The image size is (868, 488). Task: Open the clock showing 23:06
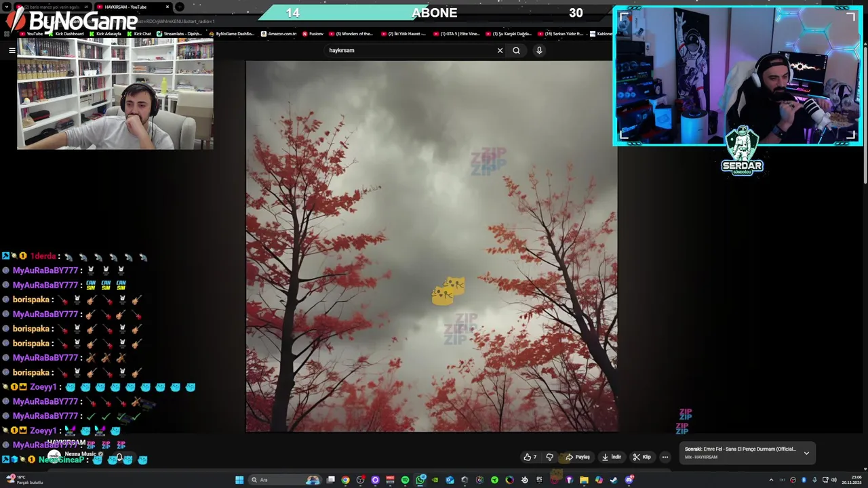coord(851,480)
